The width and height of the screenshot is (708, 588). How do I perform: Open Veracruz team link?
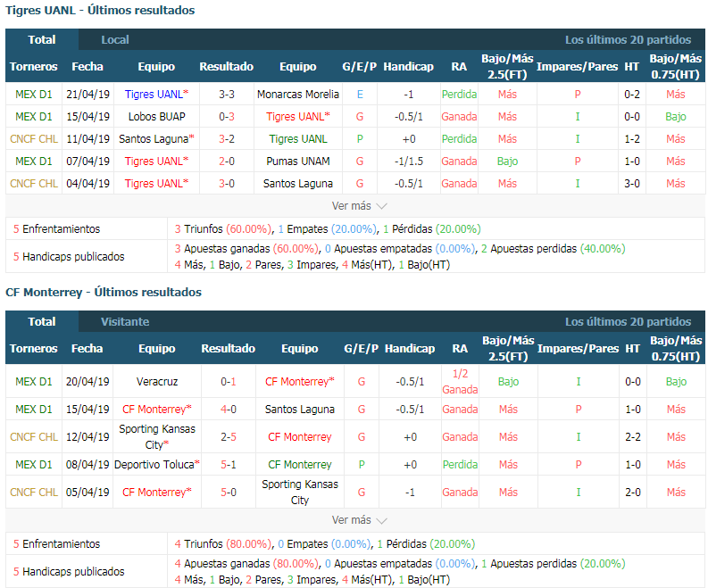[157, 382]
